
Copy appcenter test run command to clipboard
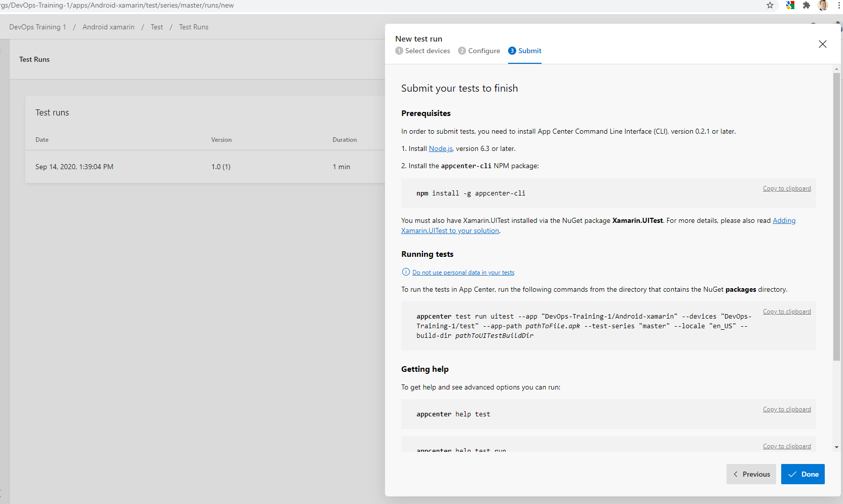coord(787,312)
